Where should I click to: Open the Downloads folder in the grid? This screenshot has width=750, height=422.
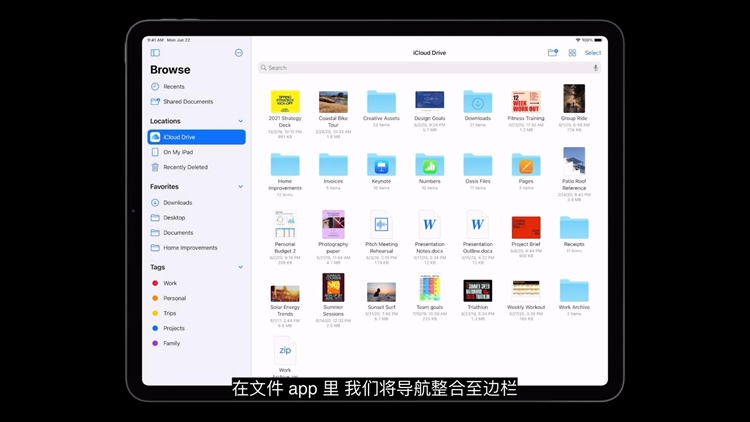(x=478, y=101)
